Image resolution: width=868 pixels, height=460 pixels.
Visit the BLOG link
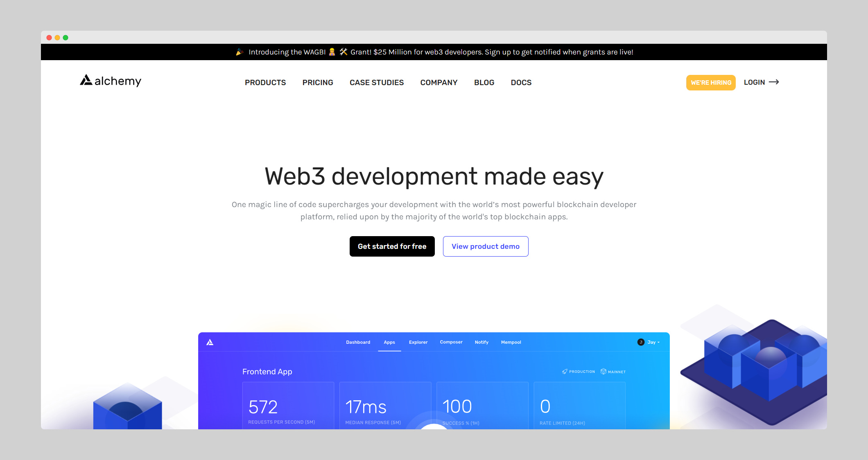tap(484, 83)
